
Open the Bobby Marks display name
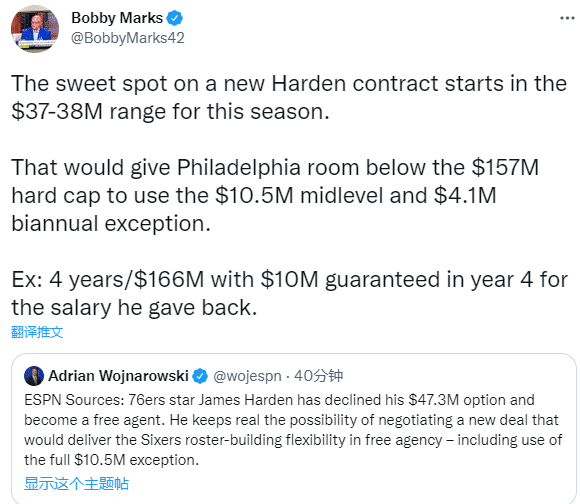117,18
